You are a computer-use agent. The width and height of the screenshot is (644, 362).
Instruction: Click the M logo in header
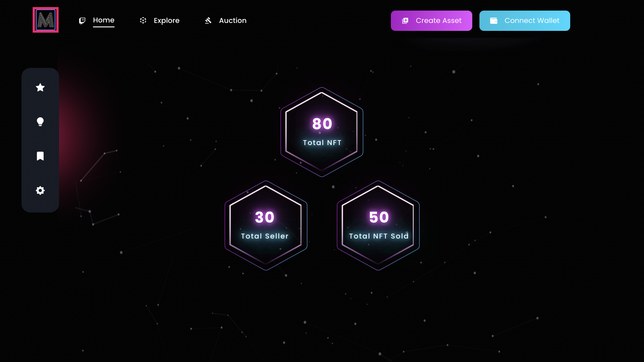click(x=46, y=20)
